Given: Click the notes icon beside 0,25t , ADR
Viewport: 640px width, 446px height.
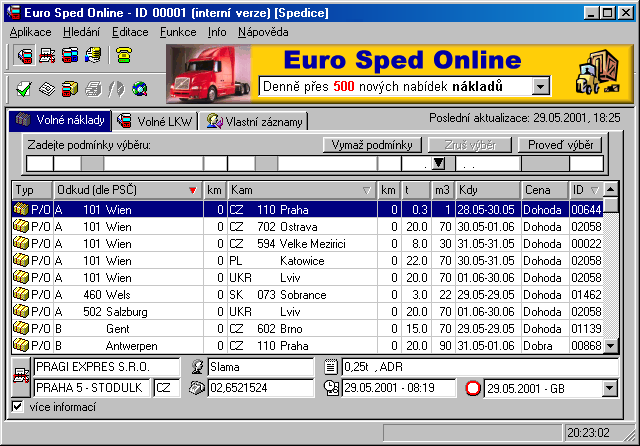Looking at the screenshot, I should click(331, 367).
